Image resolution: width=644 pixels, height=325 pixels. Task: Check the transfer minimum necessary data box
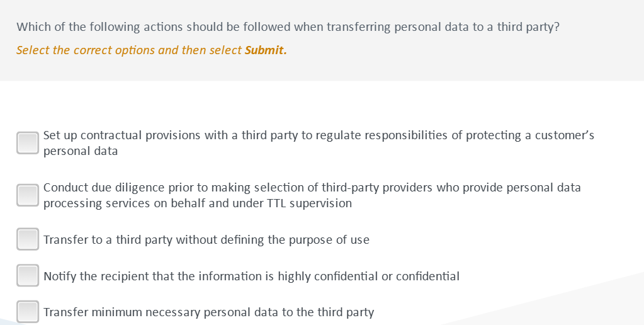tap(28, 312)
